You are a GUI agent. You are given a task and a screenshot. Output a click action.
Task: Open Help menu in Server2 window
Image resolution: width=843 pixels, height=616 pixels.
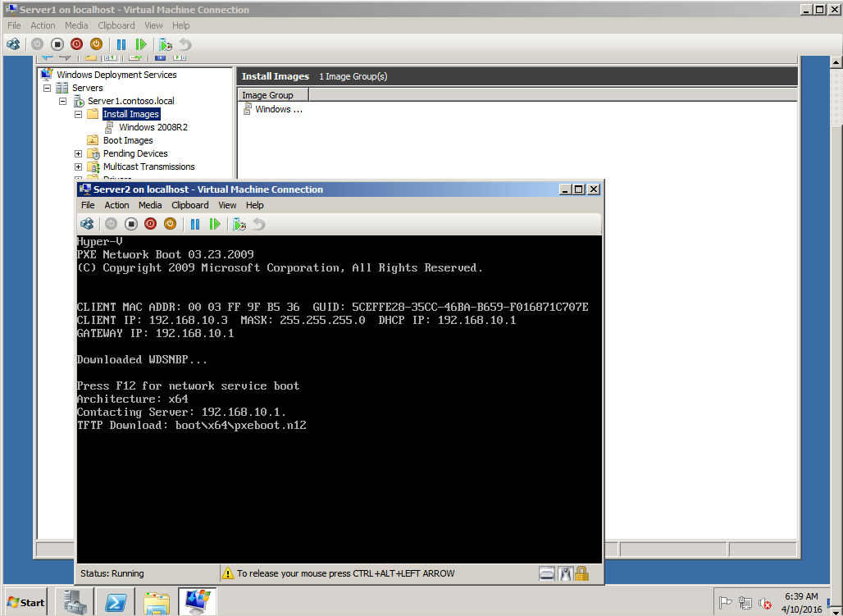(x=254, y=205)
